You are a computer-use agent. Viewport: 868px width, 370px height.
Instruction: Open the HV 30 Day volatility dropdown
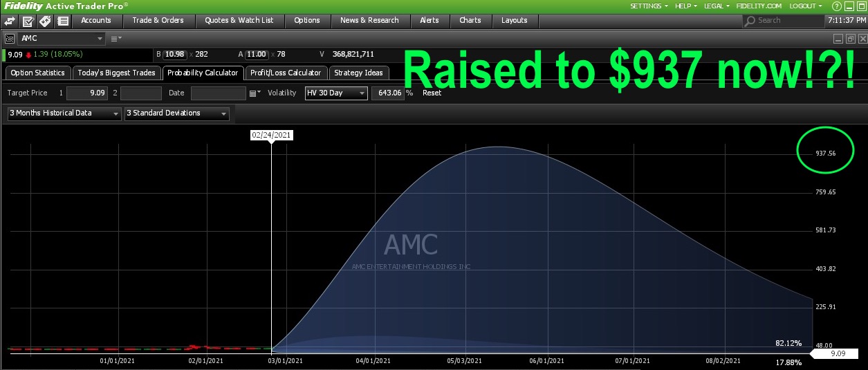point(336,93)
